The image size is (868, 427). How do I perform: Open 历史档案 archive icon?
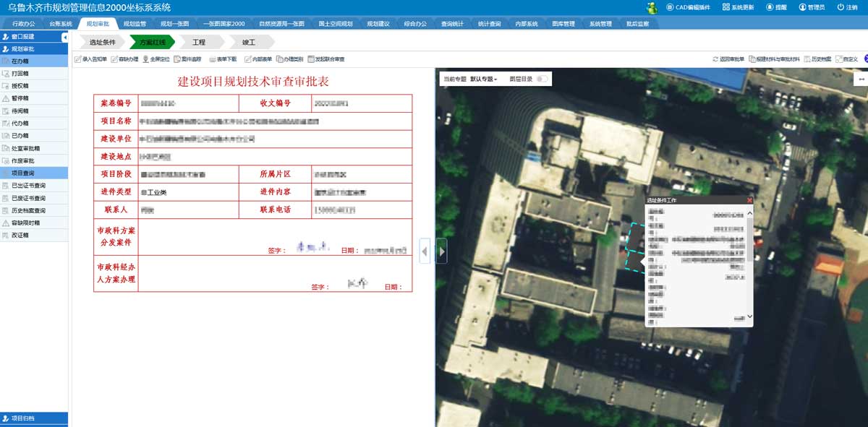click(807, 59)
